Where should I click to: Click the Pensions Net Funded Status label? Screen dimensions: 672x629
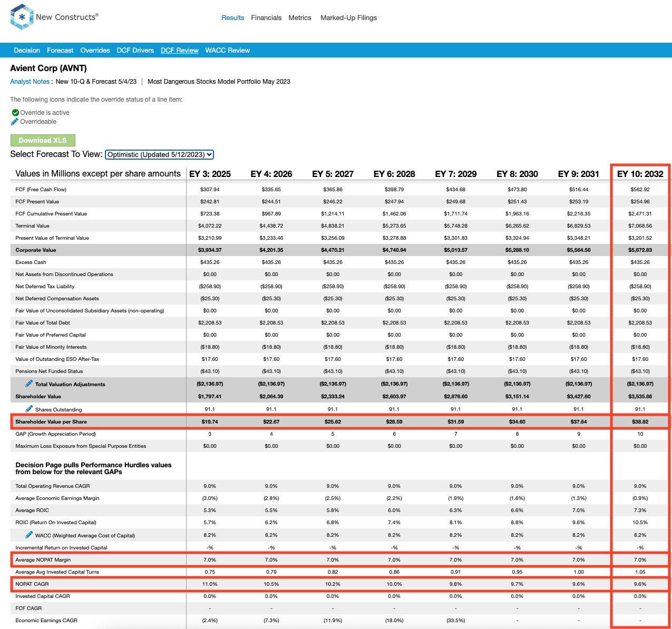point(49,371)
